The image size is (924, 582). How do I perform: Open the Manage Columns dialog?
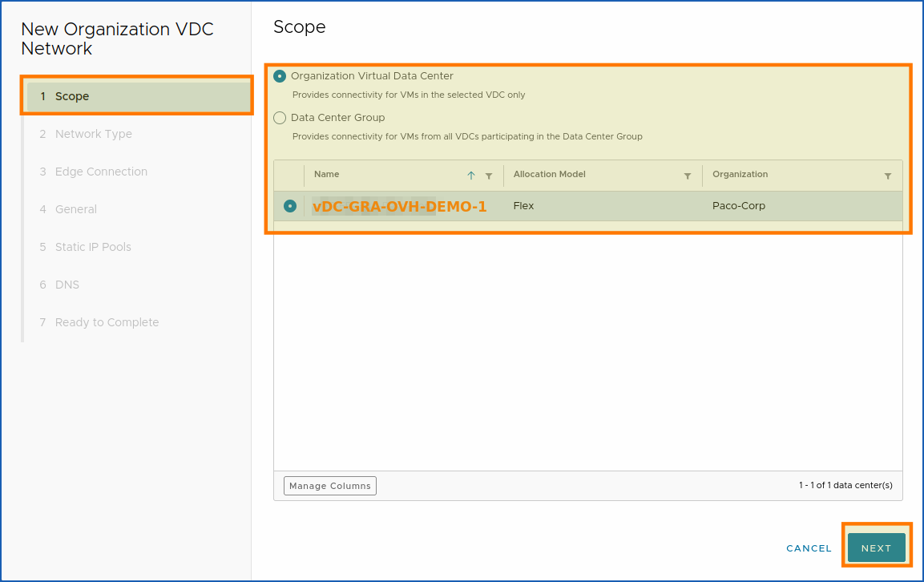point(329,485)
